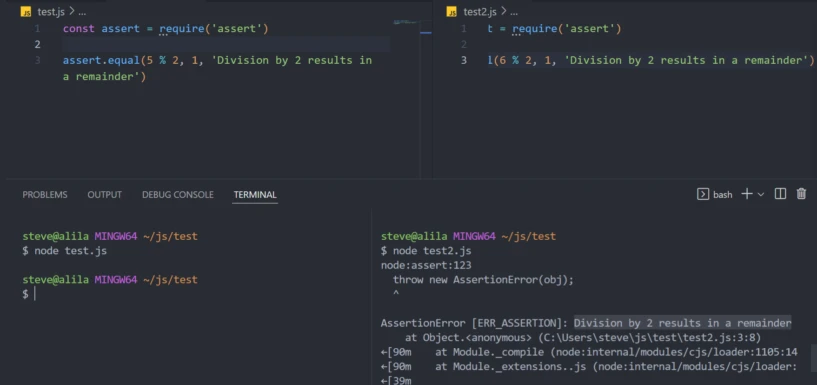Kill the terminal with the trash icon
The image size is (817, 385).
pos(801,194)
